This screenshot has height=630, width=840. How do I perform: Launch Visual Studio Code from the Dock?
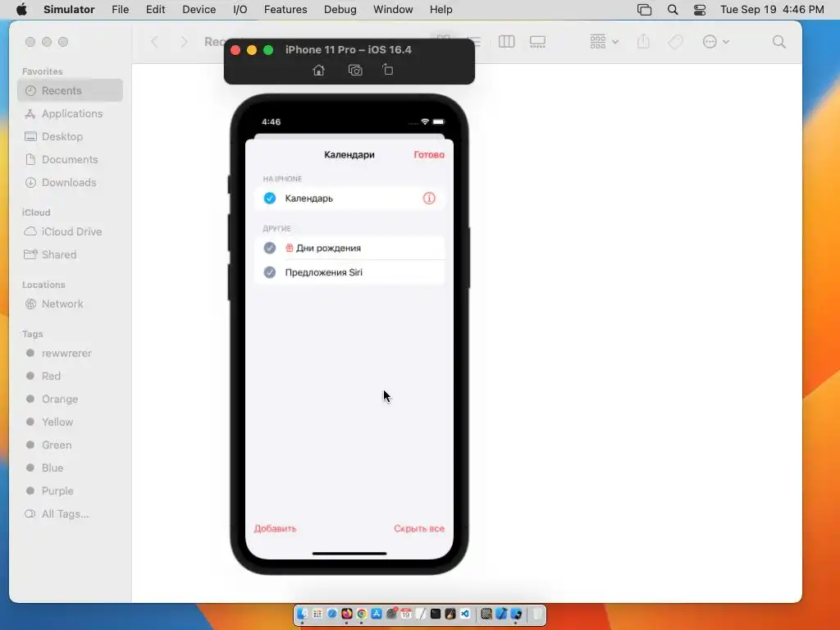(x=464, y=614)
